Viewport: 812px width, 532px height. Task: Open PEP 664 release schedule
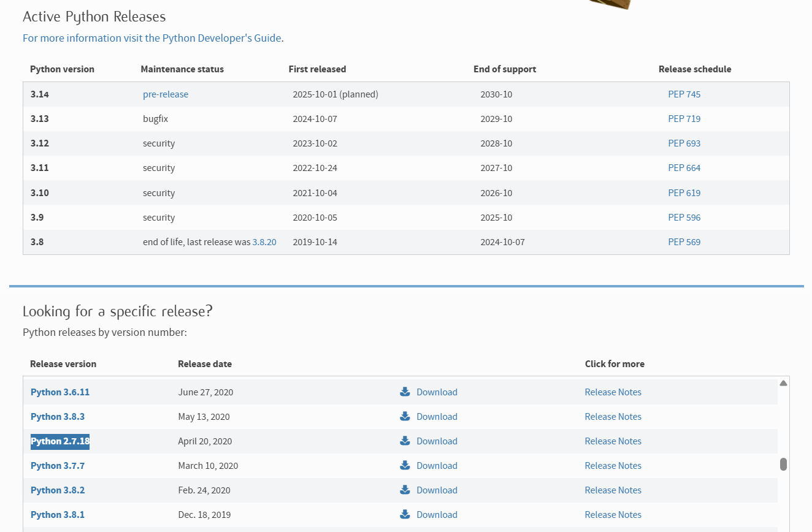click(684, 168)
